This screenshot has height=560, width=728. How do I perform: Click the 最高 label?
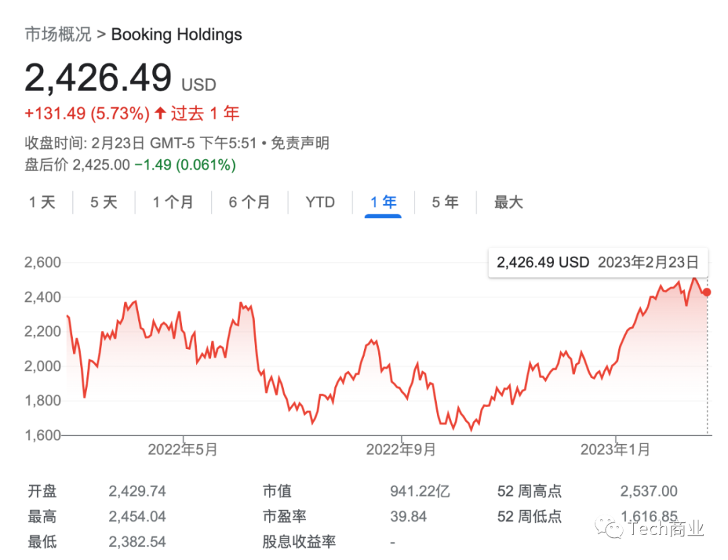[42, 516]
